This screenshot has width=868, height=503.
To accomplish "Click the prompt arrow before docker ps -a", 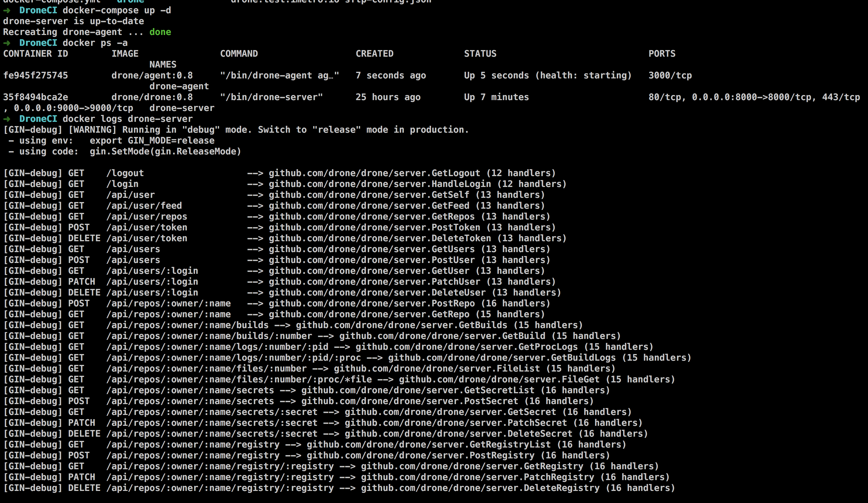I will [7, 43].
